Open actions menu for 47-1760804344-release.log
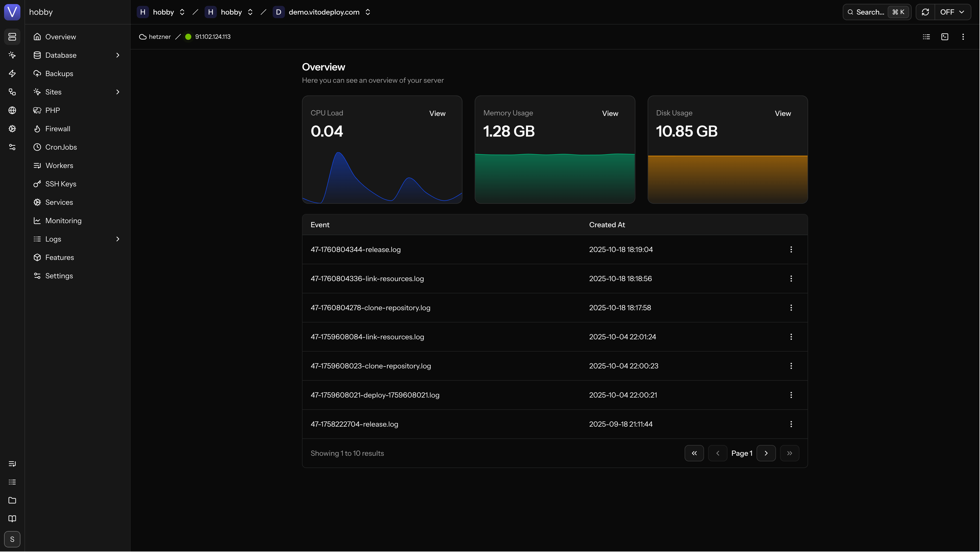The height and width of the screenshot is (552, 980). [x=791, y=249]
